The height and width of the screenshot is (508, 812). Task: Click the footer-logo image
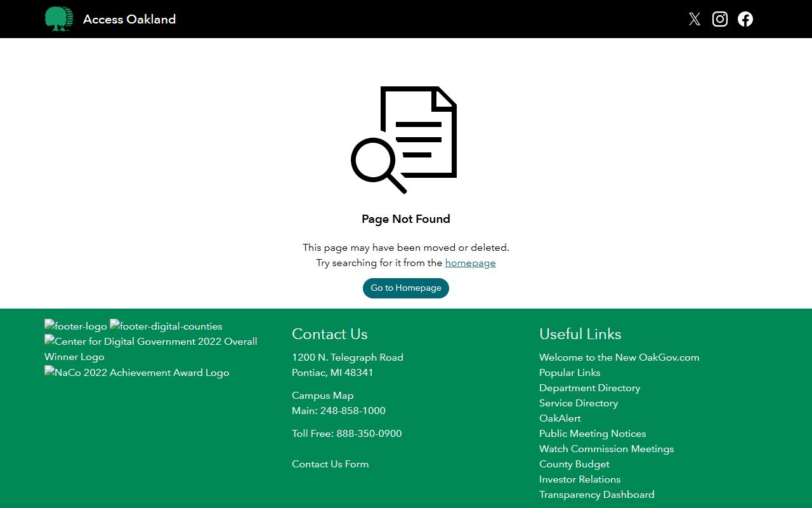(75, 326)
